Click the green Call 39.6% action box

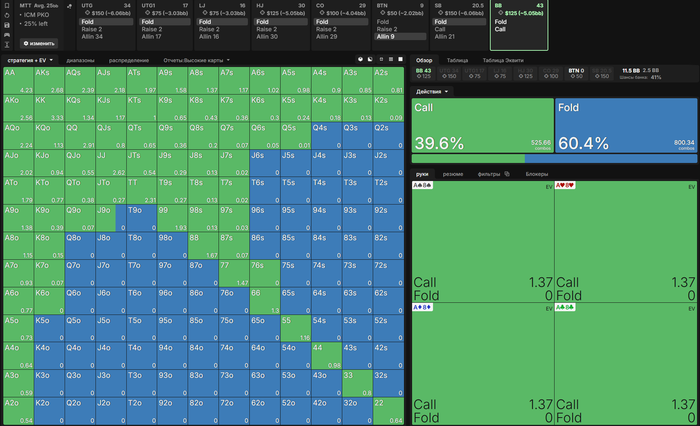[483, 125]
